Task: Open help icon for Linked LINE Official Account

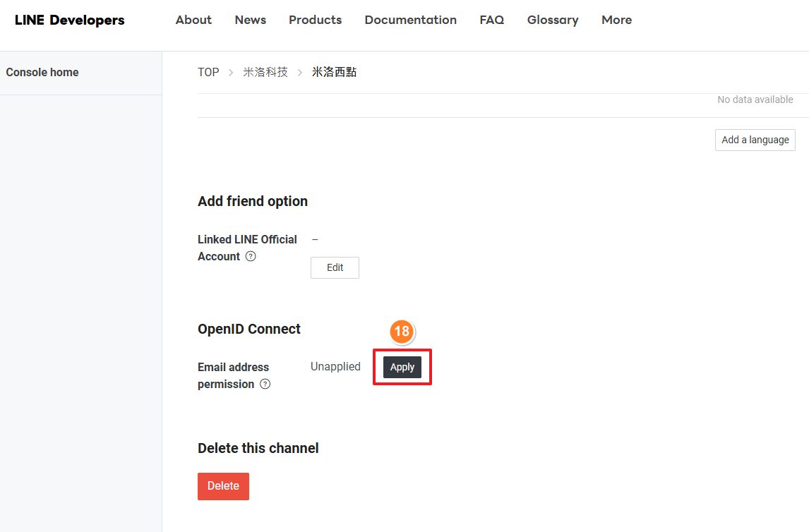Action: (251, 257)
